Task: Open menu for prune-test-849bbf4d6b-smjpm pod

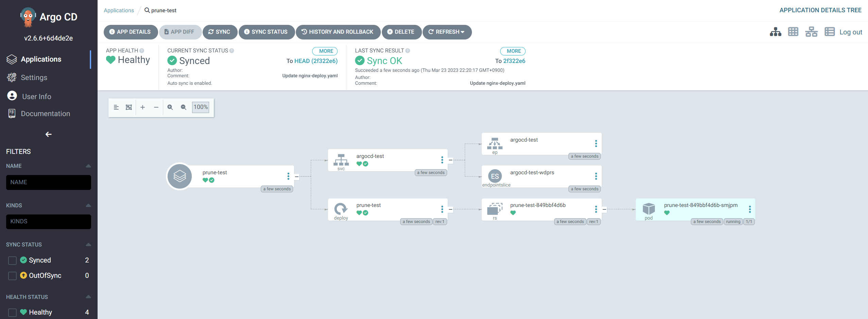Action: click(750, 209)
